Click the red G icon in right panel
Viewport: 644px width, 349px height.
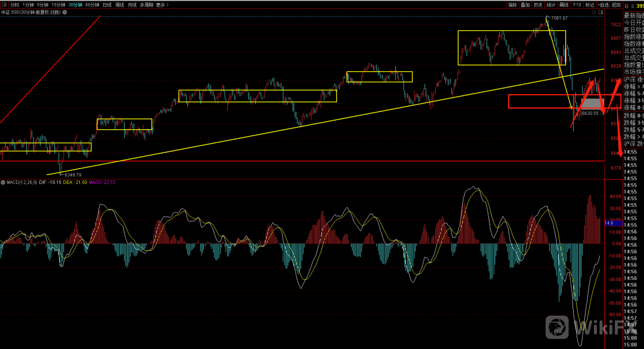pos(627,5)
